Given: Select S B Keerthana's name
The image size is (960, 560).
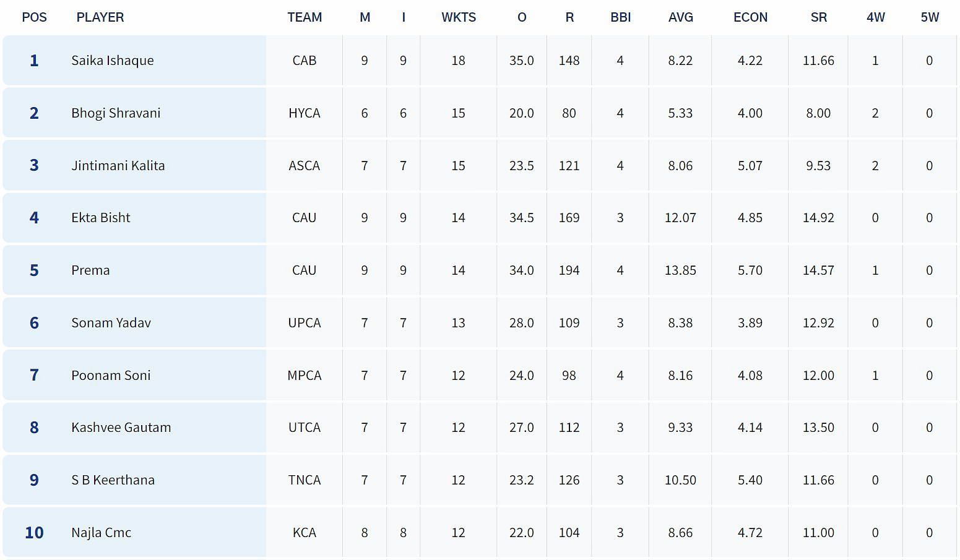Looking at the screenshot, I should click(113, 480).
